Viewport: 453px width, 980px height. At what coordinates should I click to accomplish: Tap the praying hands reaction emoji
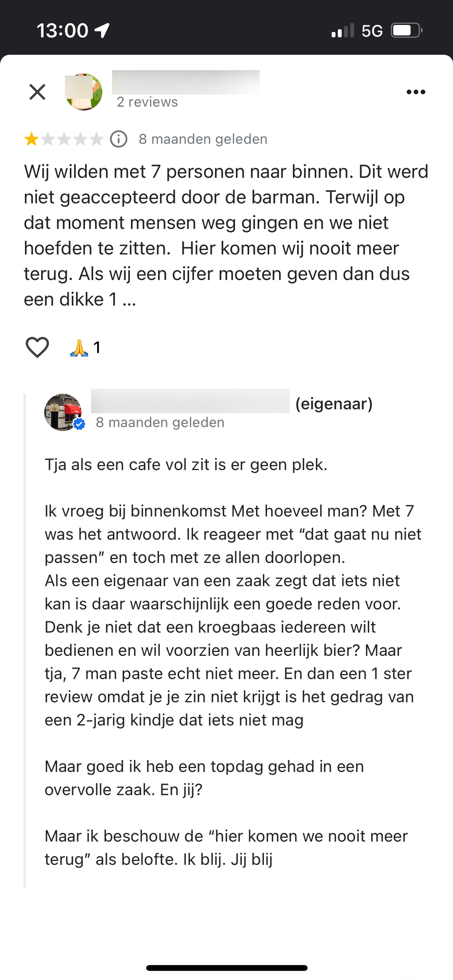point(79,348)
